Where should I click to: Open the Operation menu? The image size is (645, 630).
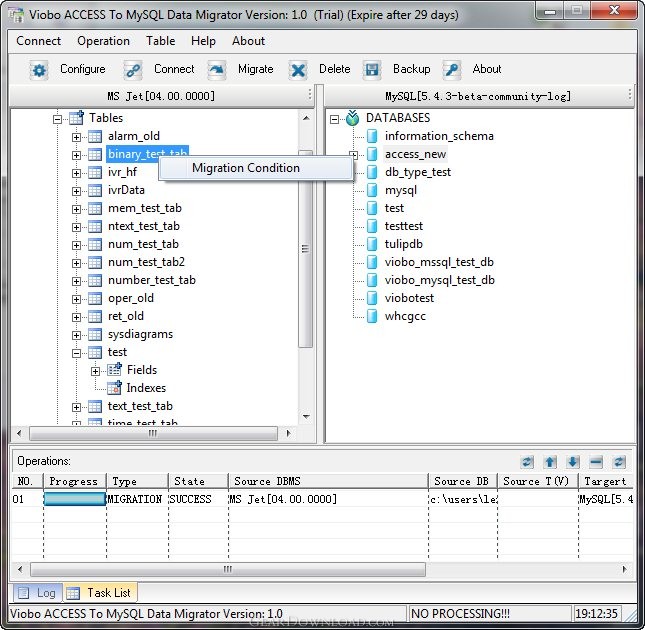point(104,41)
